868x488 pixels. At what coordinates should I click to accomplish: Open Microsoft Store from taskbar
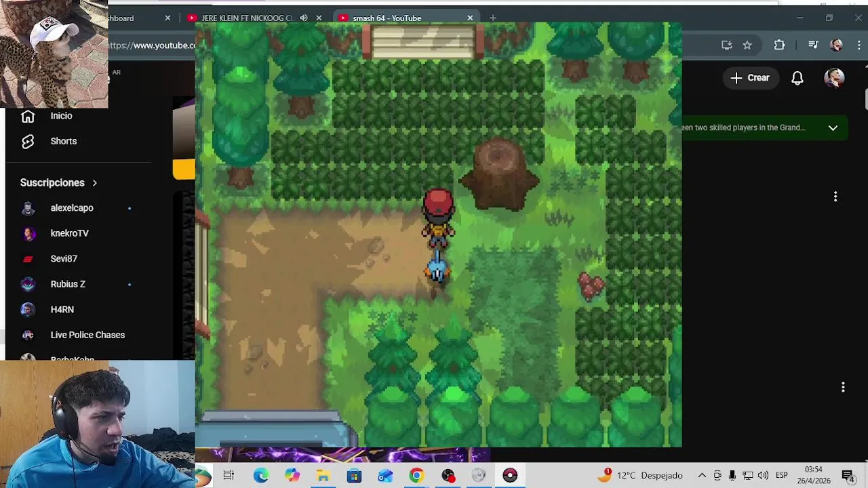click(x=354, y=476)
